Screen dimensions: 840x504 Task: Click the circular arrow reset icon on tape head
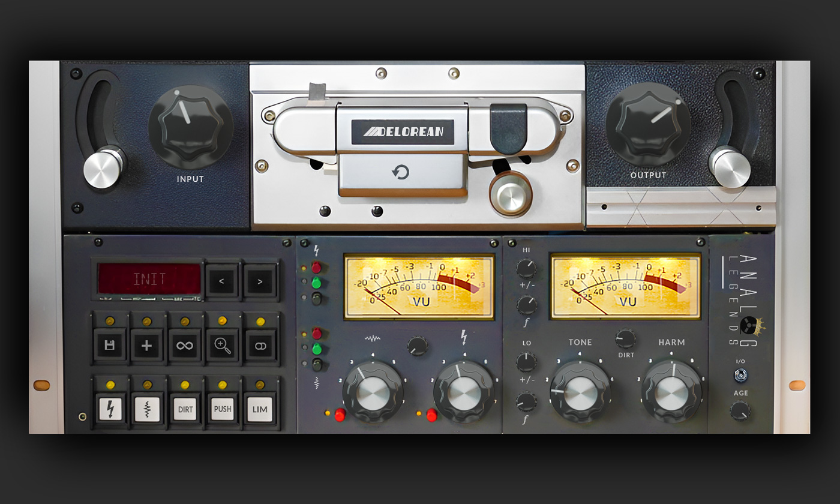400,172
